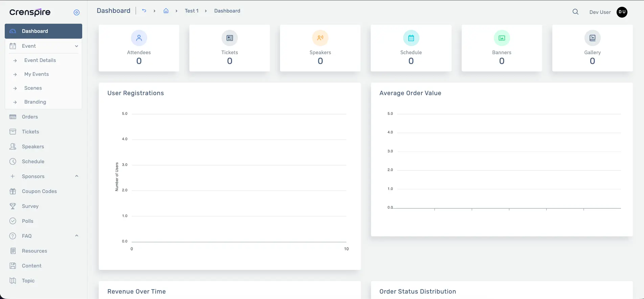The width and height of the screenshot is (644, 299).
Task: Click the FAQ question mark icon
Action: coord(13,236)
